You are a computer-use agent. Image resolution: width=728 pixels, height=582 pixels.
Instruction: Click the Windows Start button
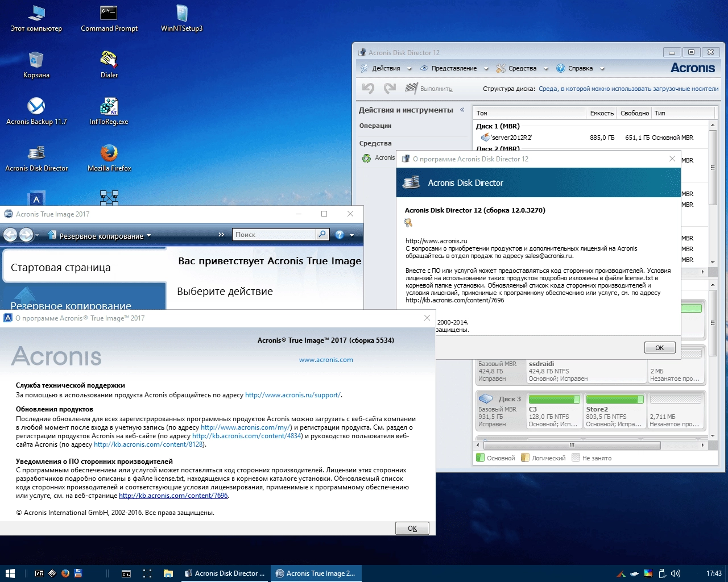(x=10, y=573)
